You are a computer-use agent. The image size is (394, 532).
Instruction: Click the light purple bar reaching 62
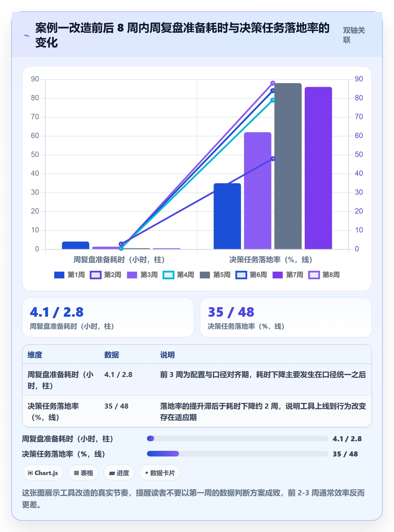258,191
